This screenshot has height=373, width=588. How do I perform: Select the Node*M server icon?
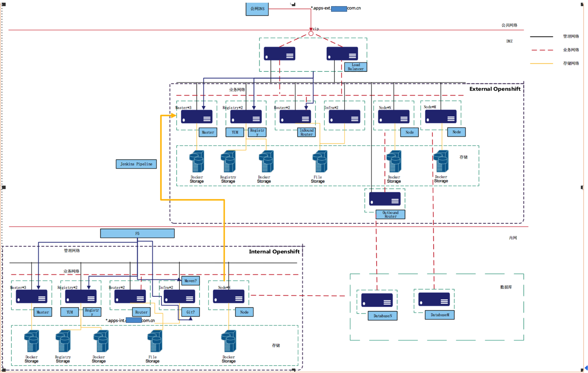tap(441, 116)
